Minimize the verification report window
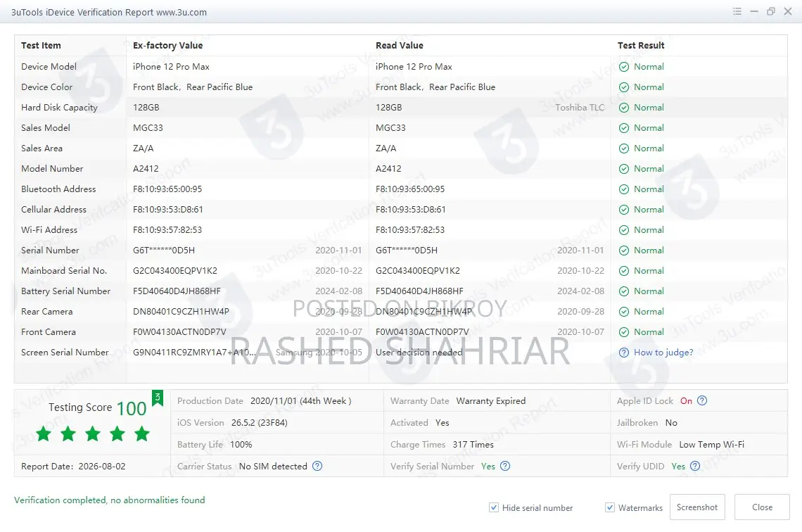Screen dimensions: 802x532 pos(754,11)
